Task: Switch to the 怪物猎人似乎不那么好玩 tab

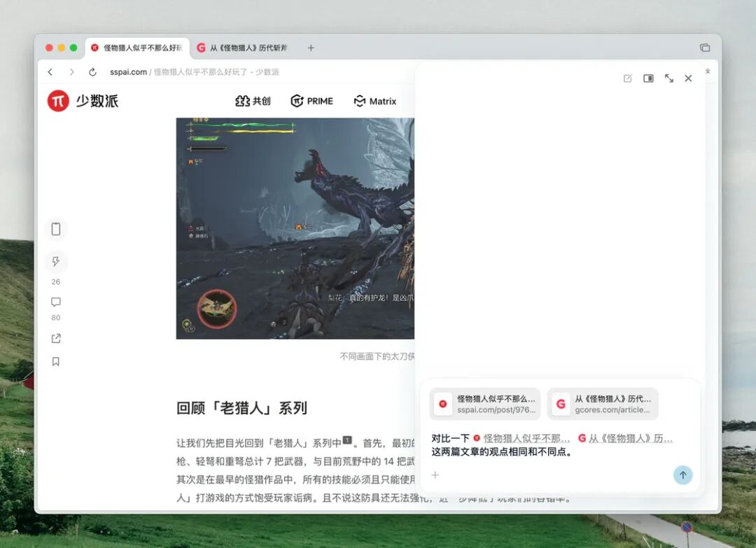Action: pos(137,48)
